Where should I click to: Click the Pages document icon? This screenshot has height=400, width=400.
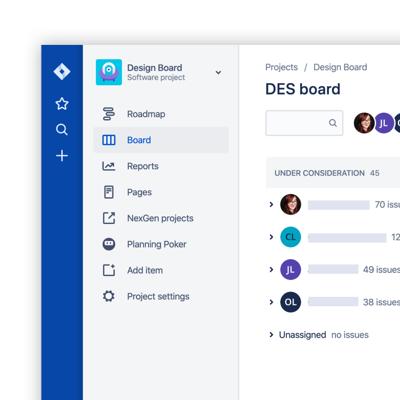[109, 192]
